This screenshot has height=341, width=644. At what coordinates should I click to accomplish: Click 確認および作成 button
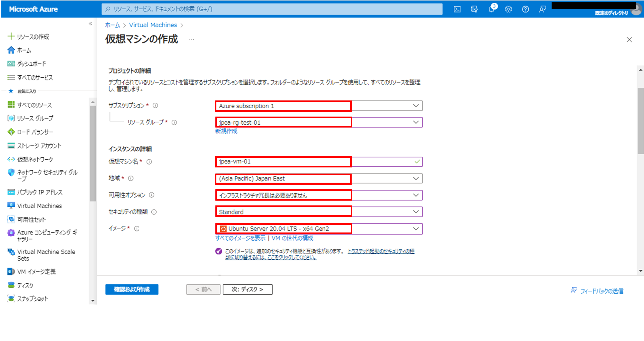pyautogui.click(x=132, y=289)
